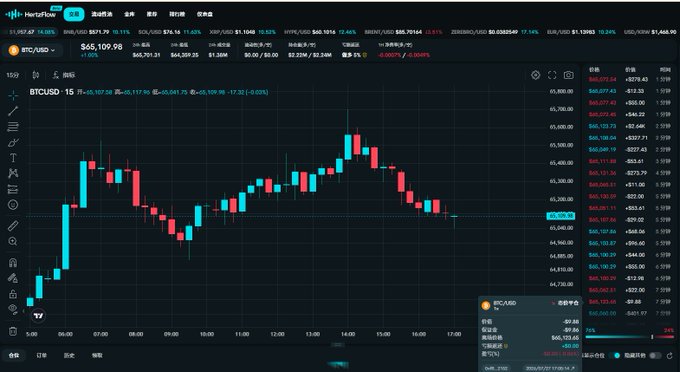Click the trade row with -$401.97
Image resolution: width=680 pixels, height=372 pixels.
click(630, 313)
